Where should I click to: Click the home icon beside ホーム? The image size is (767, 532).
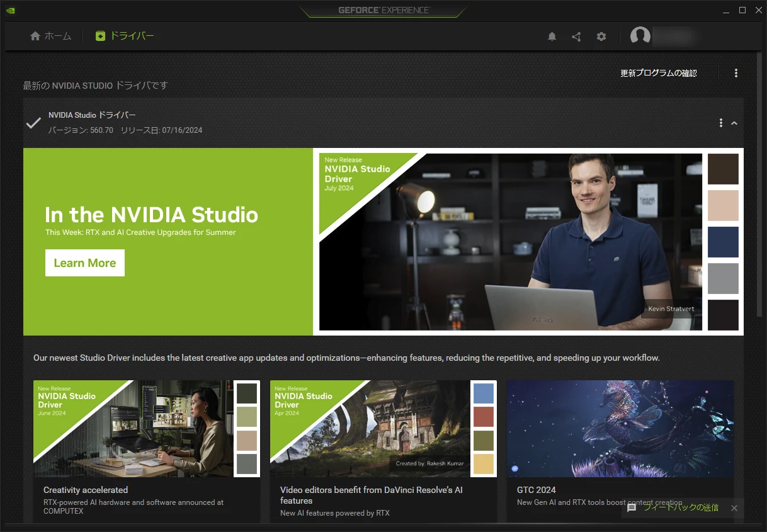click(35, 36)
